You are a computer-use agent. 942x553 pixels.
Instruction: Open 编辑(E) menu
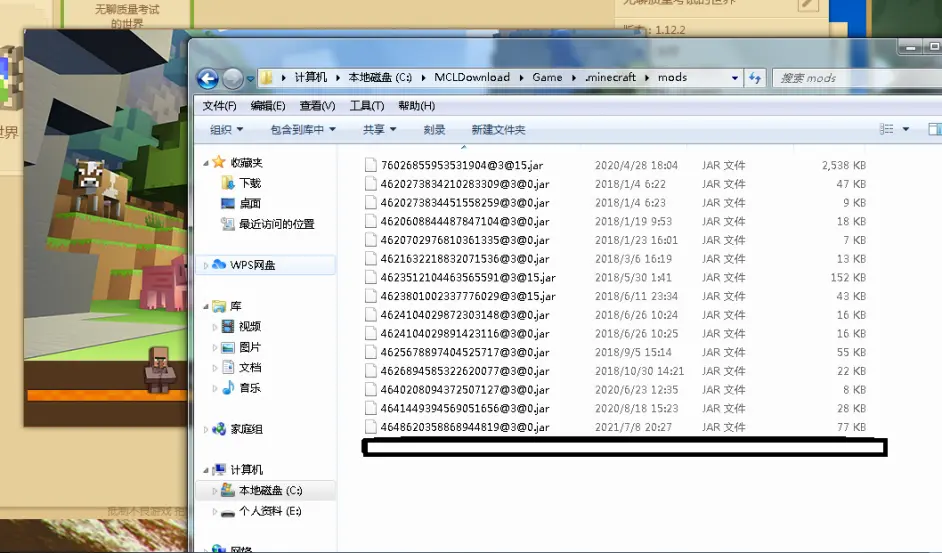(x=268, y=106)
